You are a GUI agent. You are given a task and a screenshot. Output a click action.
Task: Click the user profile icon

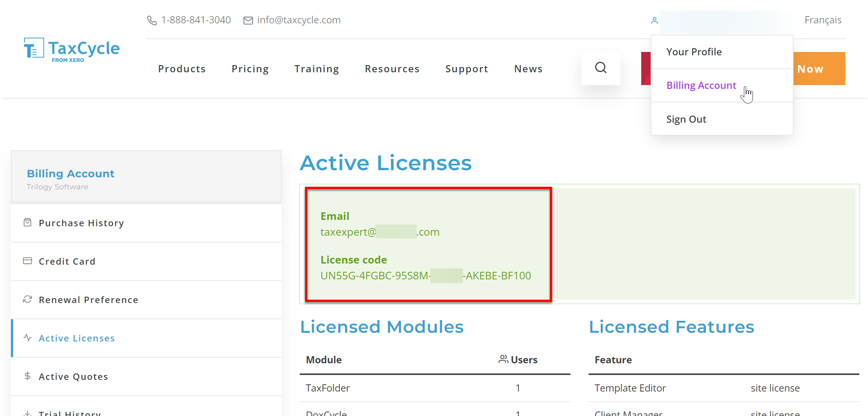[x=654, y=20]
